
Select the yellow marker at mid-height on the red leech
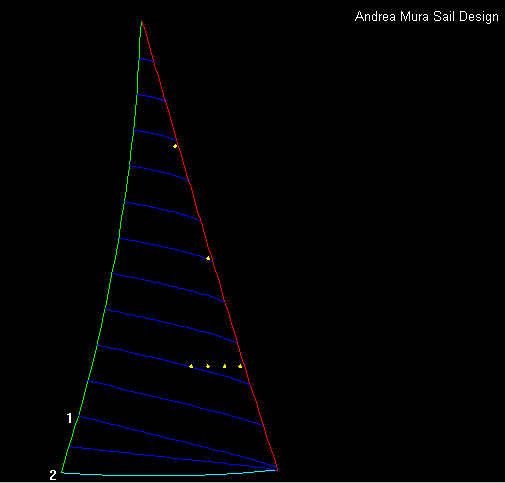[x=208, y=258]
